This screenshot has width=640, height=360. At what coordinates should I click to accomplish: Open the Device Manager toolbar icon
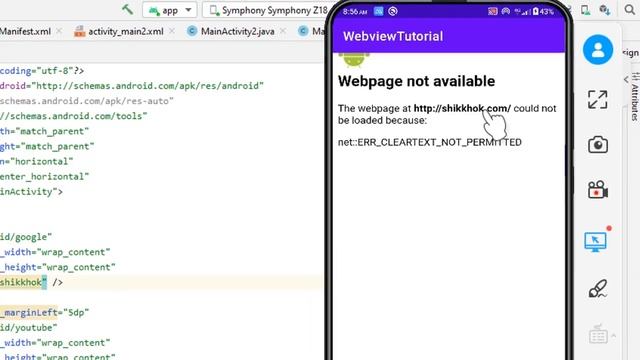(585, 10)
